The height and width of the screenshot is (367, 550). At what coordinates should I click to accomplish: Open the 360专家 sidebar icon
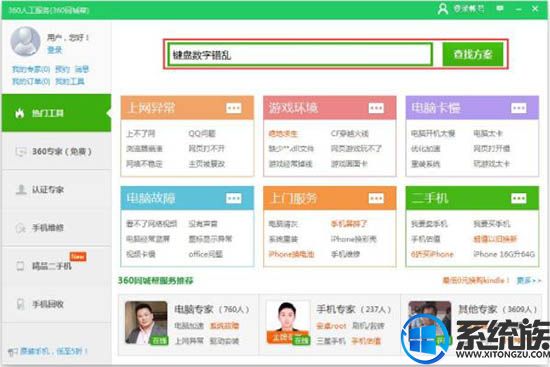click(x=21, y=152)
